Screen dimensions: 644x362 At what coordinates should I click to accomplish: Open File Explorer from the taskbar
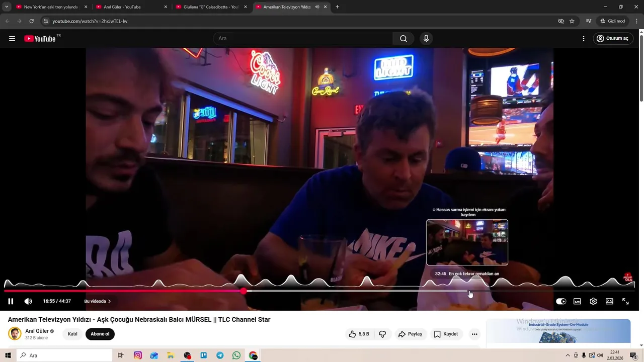coord(171,355)
